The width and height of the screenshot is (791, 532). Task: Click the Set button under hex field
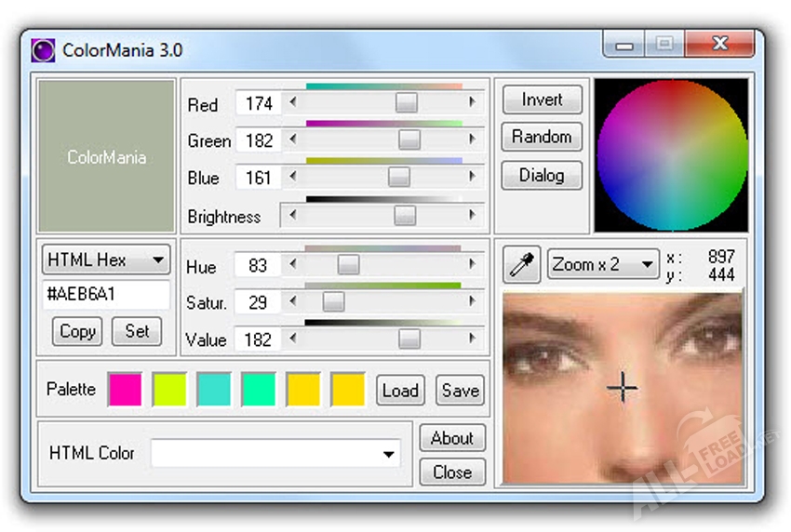tap(137, 331)
